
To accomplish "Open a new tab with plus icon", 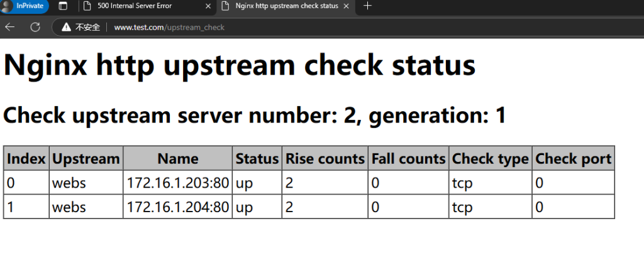I will (x=368, y=6).
